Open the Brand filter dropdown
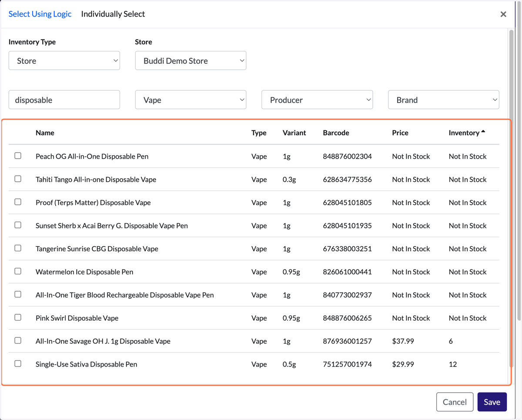This screenshot has height=420, width=522. click(444, 100)
